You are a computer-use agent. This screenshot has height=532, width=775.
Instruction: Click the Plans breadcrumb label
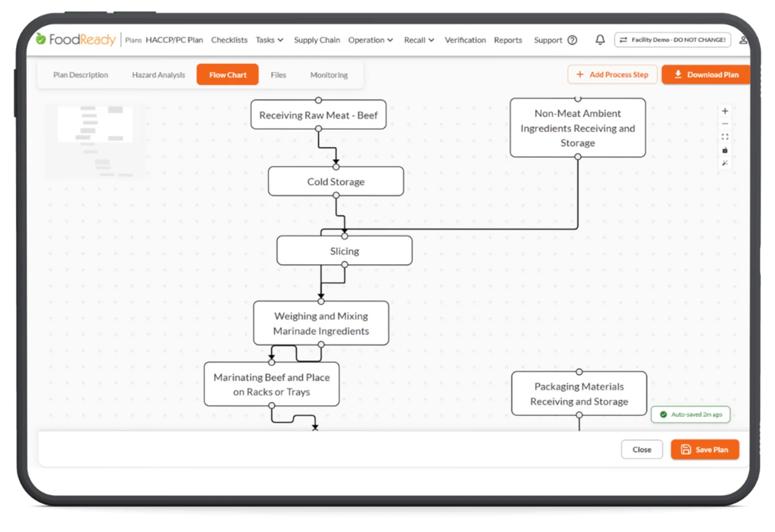133,40
